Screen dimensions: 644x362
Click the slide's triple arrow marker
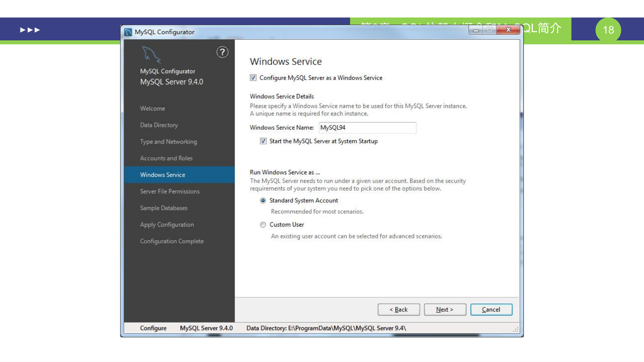30,30
